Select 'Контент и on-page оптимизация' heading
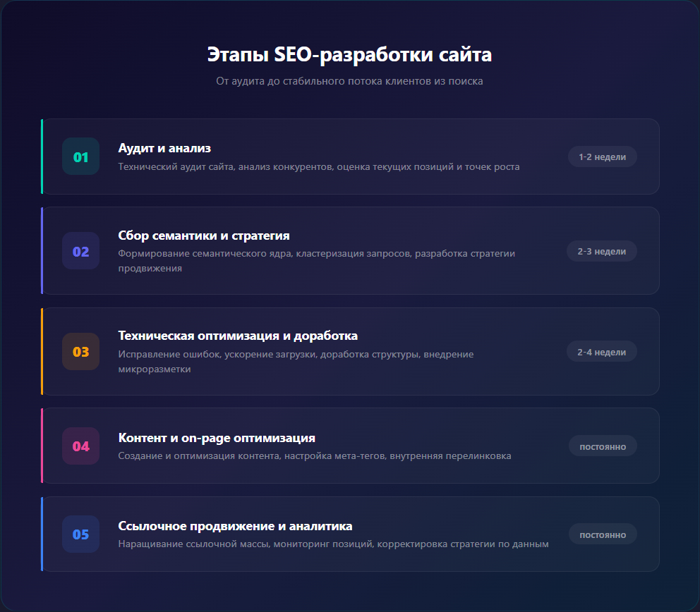700x612 pixels. click(x=217, y=438)
